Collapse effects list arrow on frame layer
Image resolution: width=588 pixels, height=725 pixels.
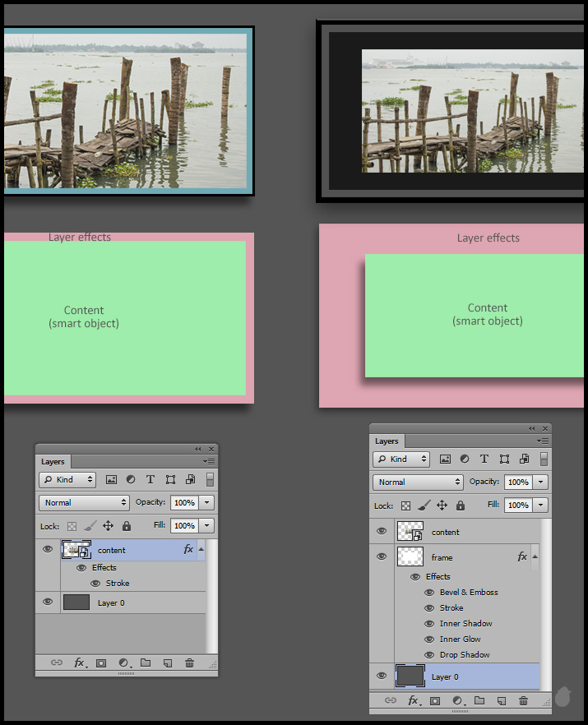point(535,557)
